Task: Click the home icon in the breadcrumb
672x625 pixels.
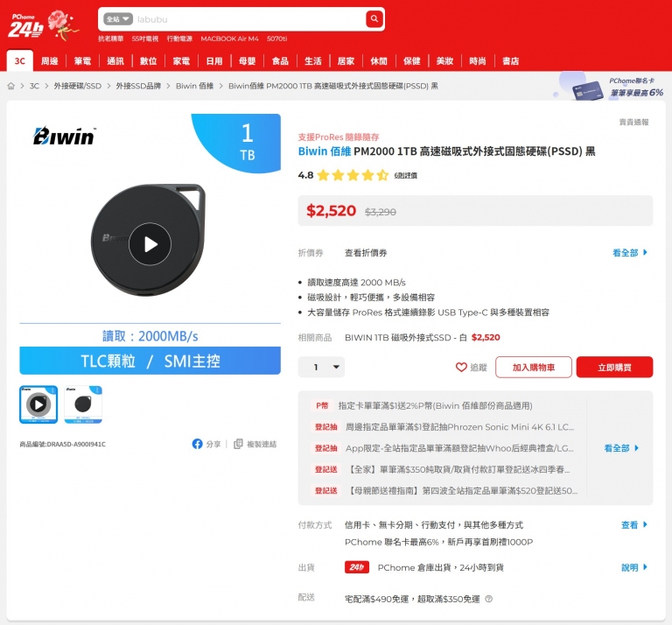Action: coord(11,86)
